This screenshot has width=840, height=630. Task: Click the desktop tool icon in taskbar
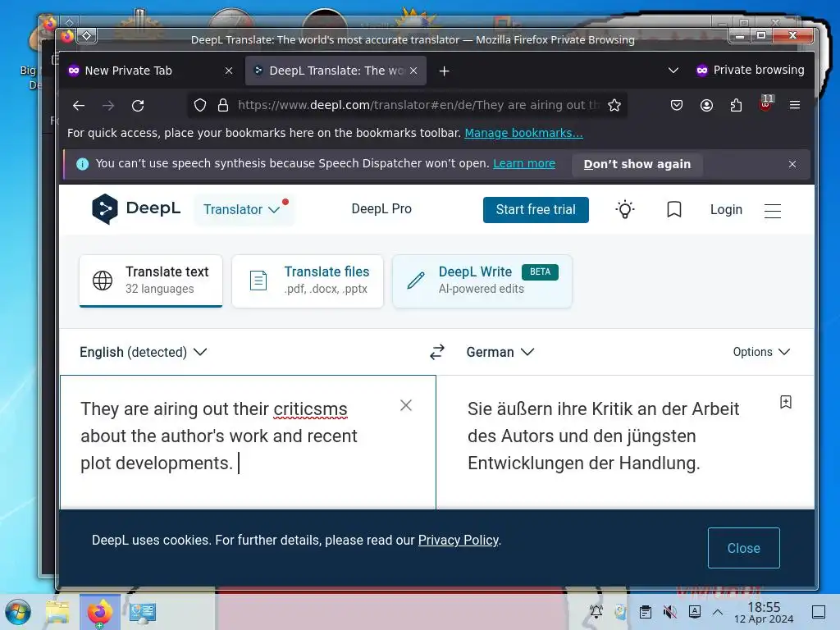pyautogui.click(x=142, y=612)
